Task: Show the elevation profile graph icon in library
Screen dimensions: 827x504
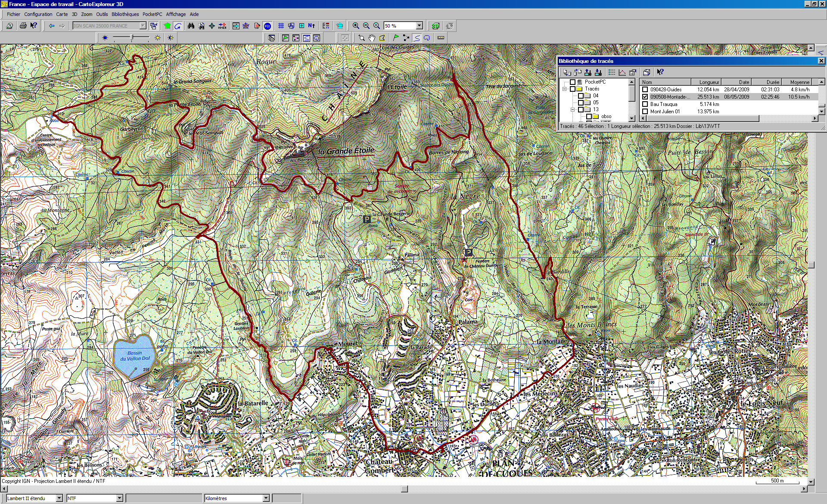Action: [622, 72]
